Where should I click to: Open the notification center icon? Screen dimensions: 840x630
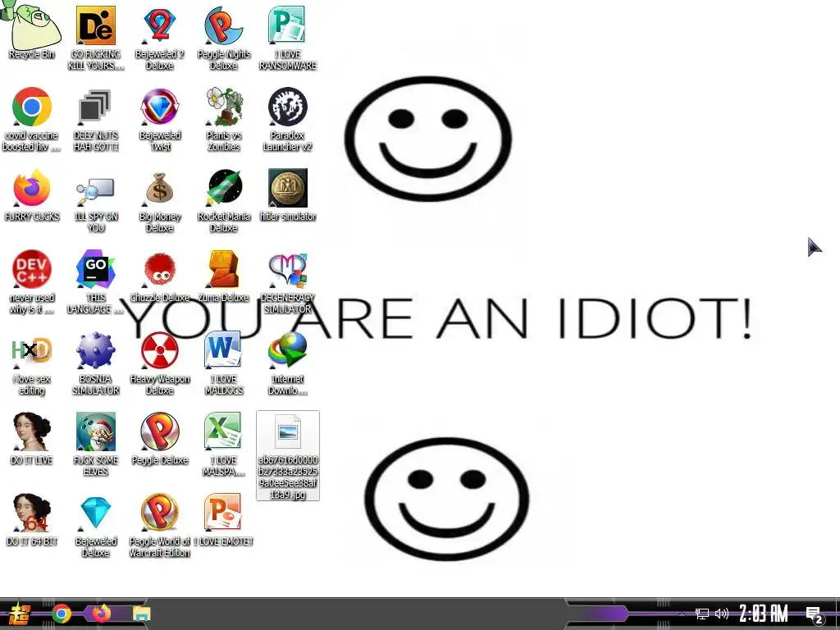(x=815, y=615)
